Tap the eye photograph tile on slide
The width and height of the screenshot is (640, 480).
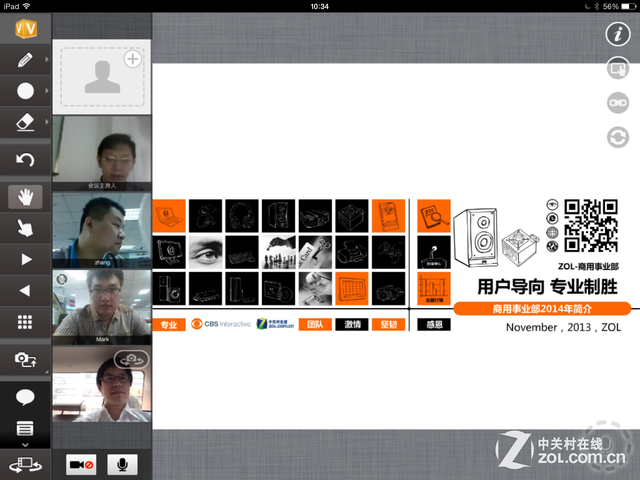(x=205, y=252)
